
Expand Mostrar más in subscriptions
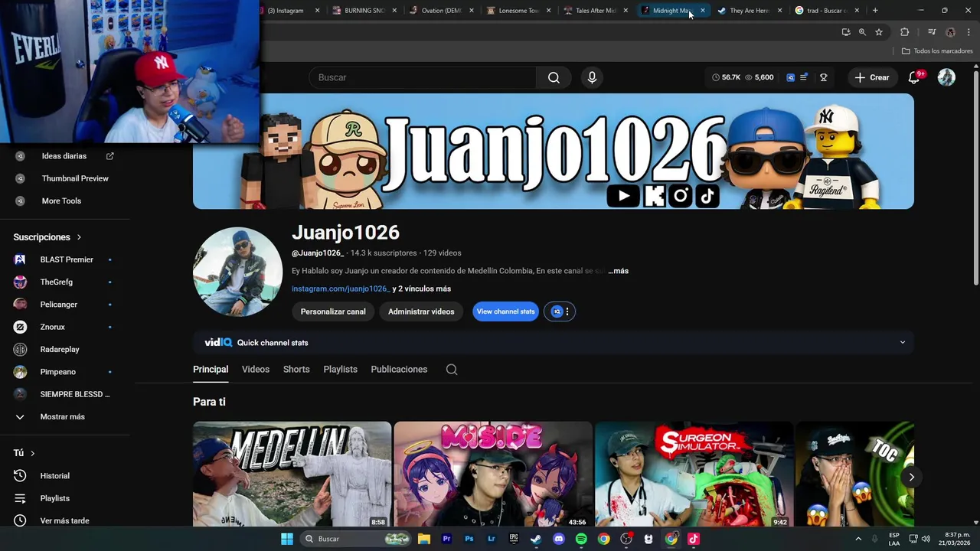pyautogui.click(x=62, y=417)
